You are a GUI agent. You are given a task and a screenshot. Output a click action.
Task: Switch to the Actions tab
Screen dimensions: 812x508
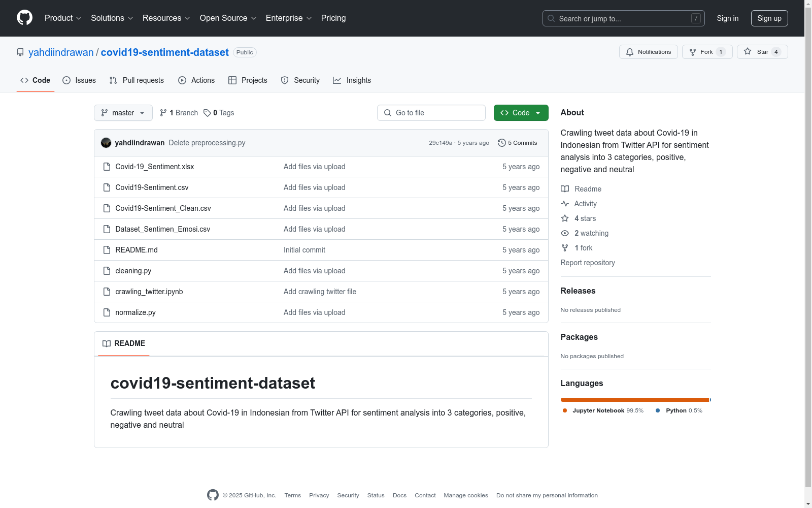(196, 80)
